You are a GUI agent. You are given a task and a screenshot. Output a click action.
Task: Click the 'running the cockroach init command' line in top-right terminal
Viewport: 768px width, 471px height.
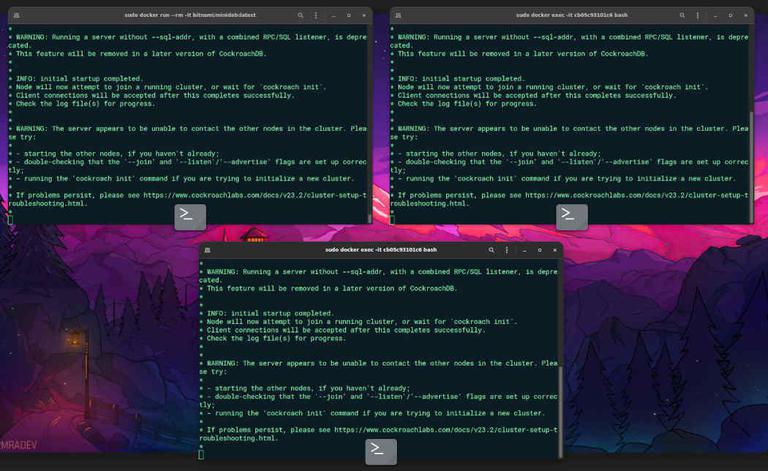566,179
